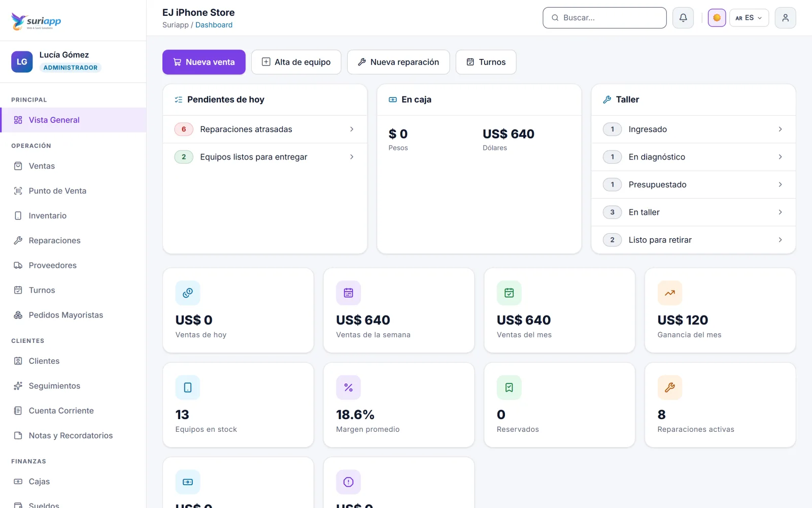Click Clientes contact icon in sidebar
The width and height of the screenshot is (812, 508).
[x=18, y=361]
